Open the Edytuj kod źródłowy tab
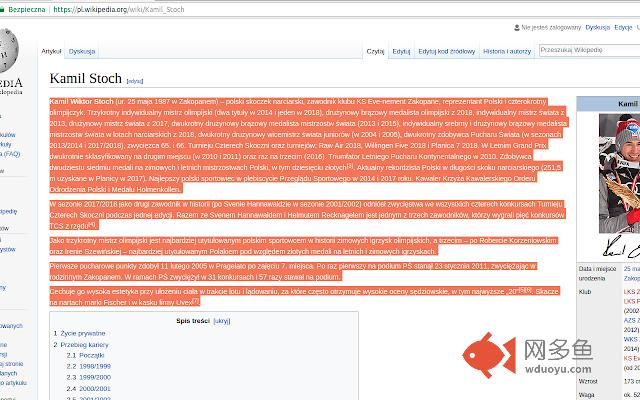The image size is (640, 400). pyautogui.click(x=447, y=51)
